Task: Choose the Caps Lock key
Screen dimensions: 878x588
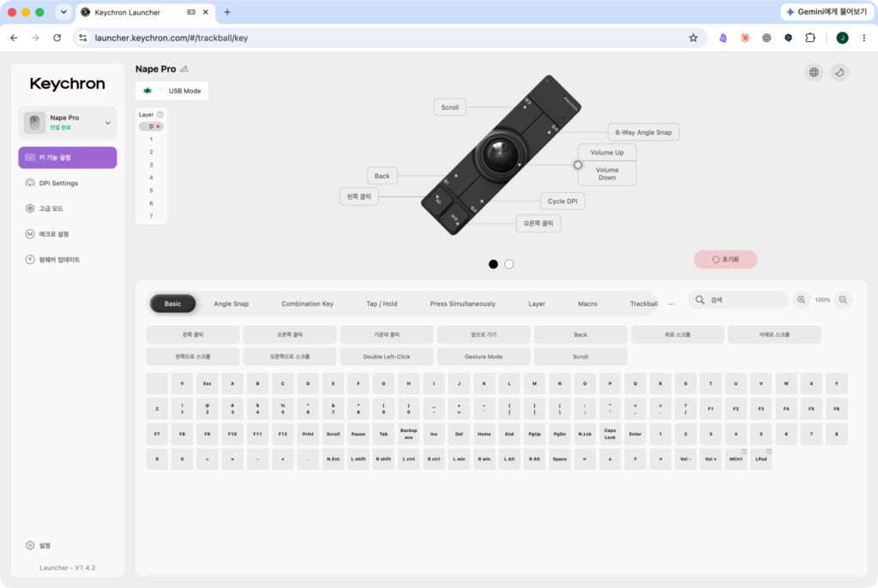Action: [610, 434]
